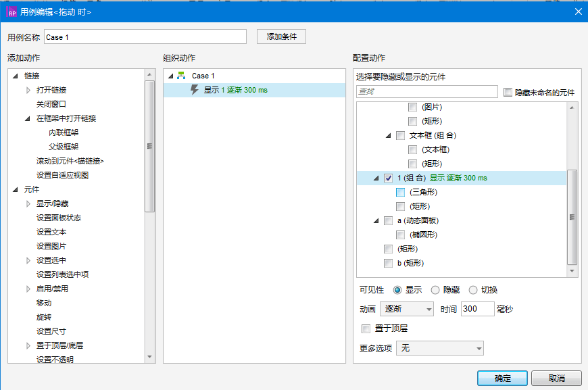This screenshot has width=588, height=390.
Task: Choose the 移动 action from list
Action: (44, 303)
